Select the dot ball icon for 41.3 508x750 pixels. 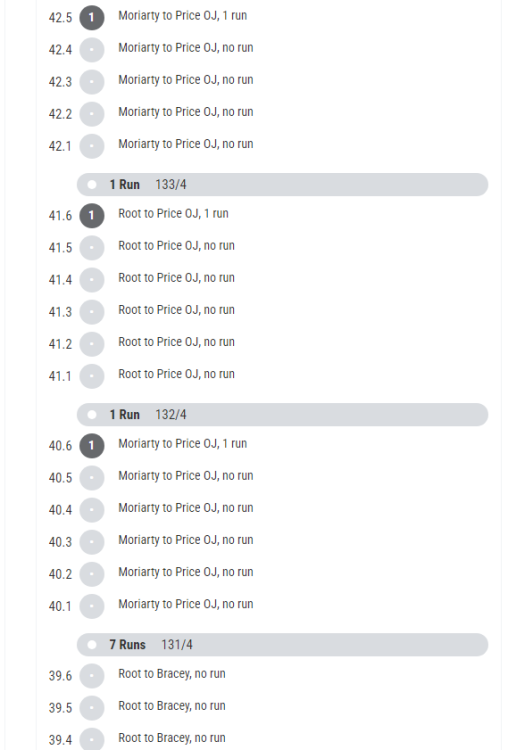tap(92, 312)
